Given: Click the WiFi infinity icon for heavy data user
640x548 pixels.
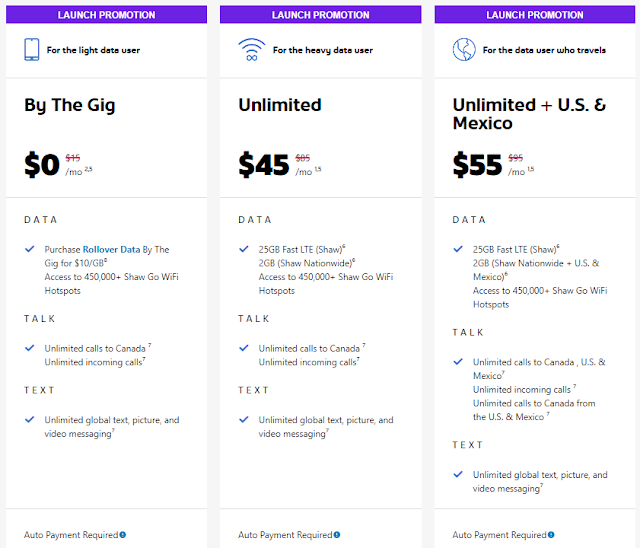Looking at the screenshot, I should 251,50.
